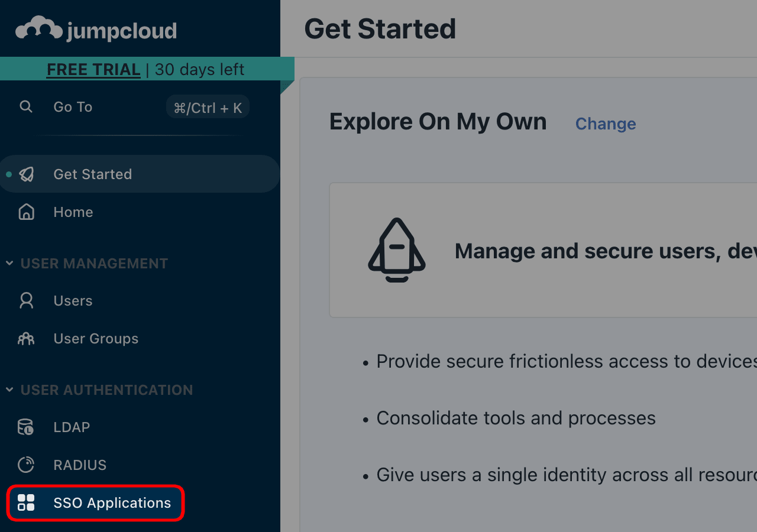The image size is (757, 532).
Task: Click the FREE TRIAL link
Action: (93, 69)
